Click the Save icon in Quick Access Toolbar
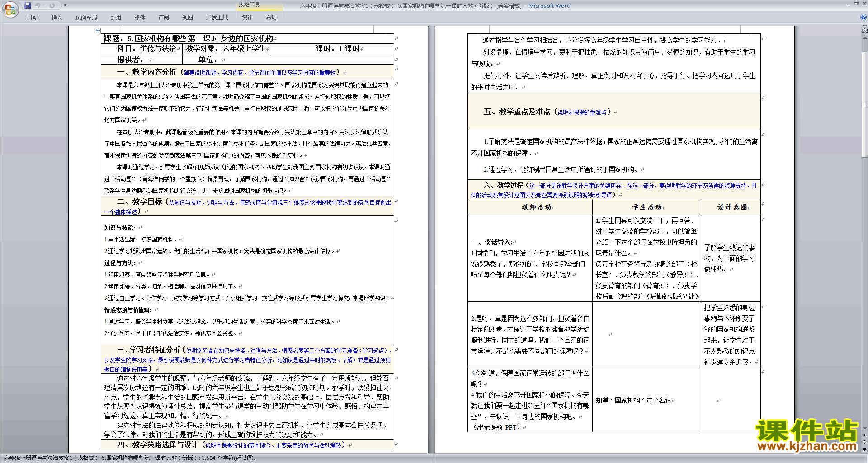The image size is (868, 463). tap(28, 5)
